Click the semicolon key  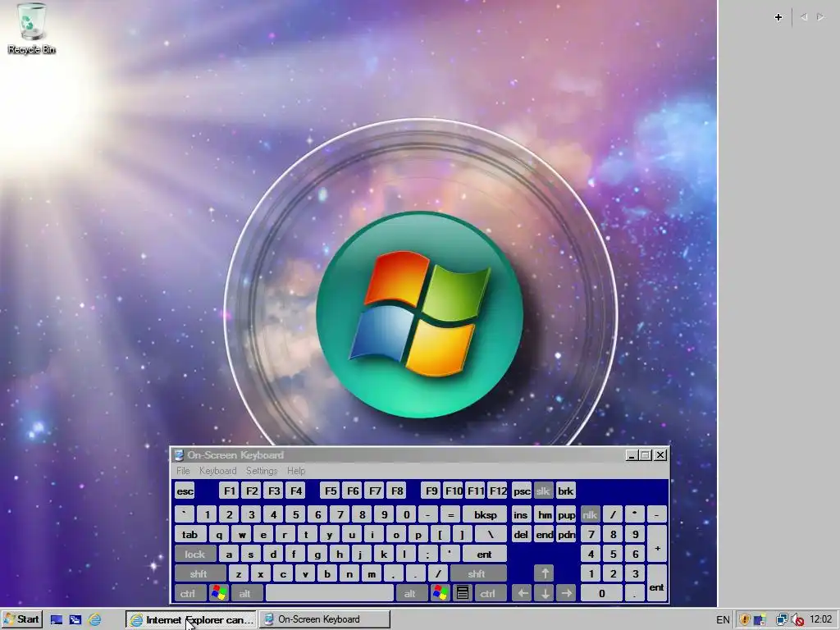point(427,555)
